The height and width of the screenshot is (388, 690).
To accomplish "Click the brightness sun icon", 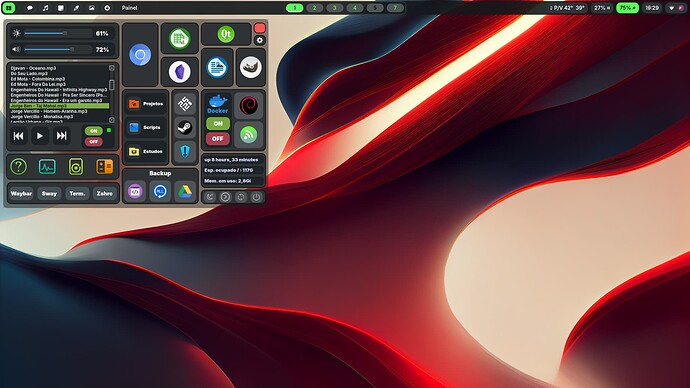I will 16,33.
